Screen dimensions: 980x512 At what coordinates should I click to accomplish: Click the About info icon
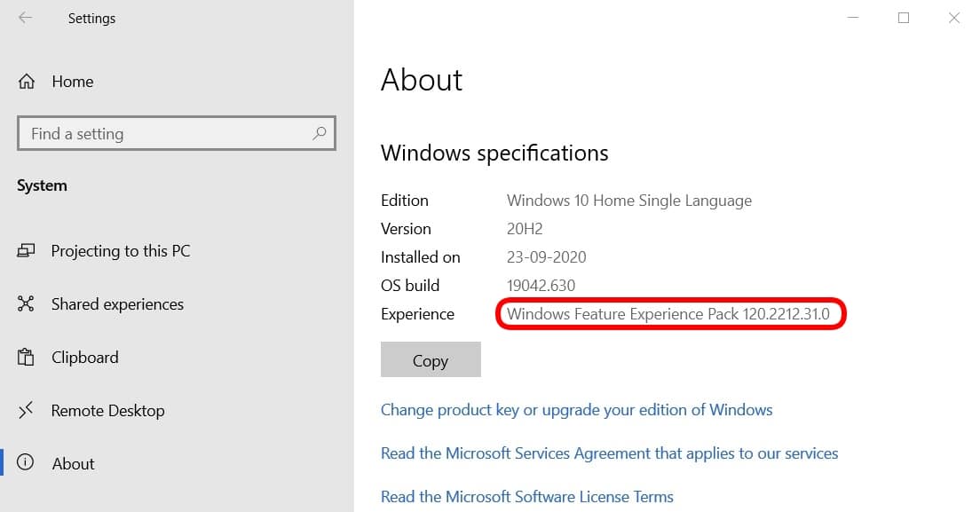pos(25,462)
